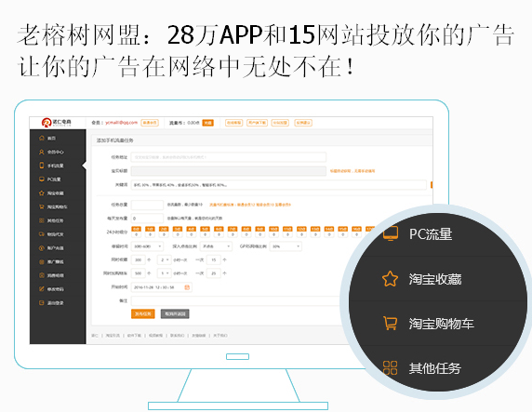532x412 pixels.
Task: Click the third outlined button in the header
Action: coord(280,123)
